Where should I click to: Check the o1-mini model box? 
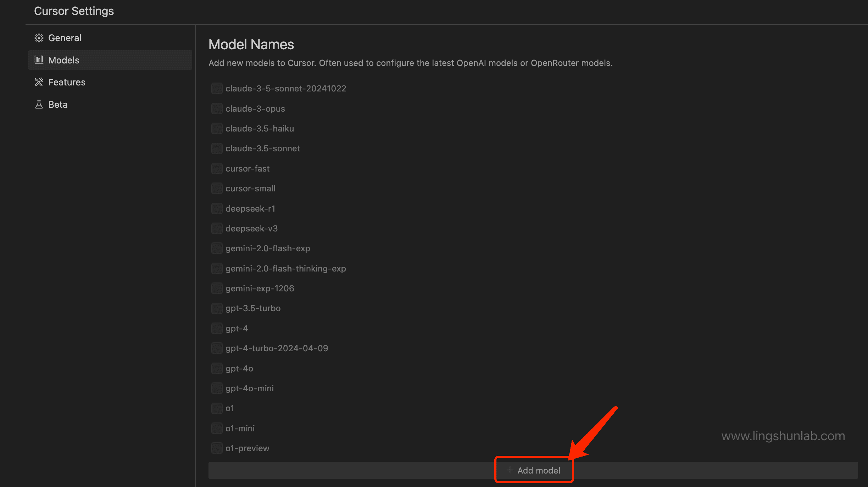[217, 428]
